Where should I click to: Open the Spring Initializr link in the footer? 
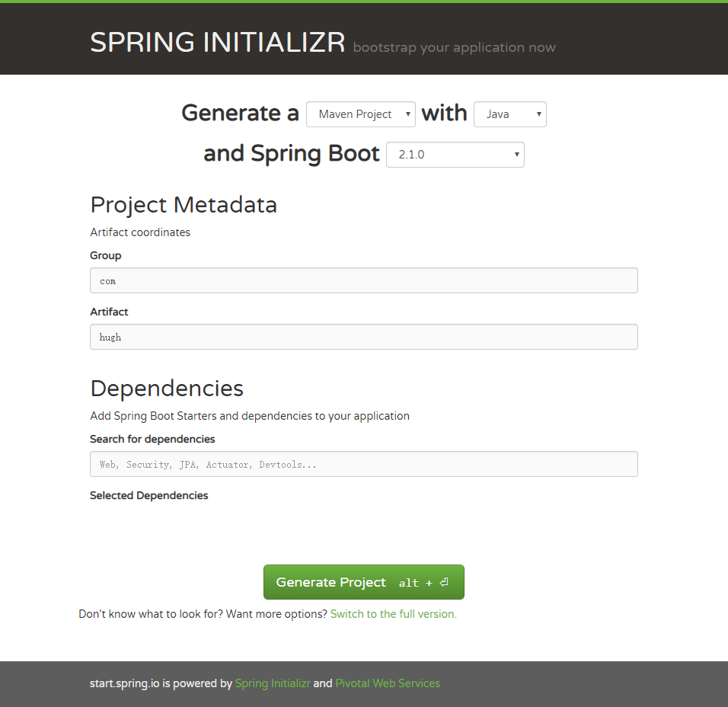coord(273,683)
